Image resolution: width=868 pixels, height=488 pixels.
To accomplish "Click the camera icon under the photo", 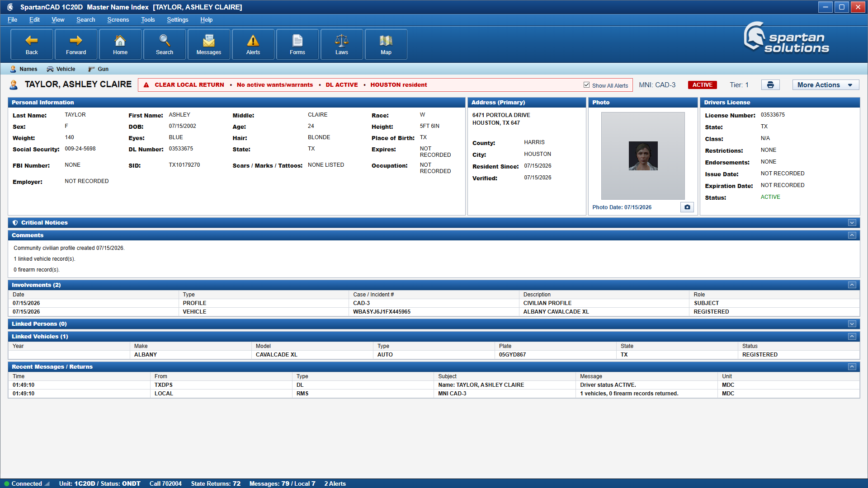I will (x=687, y=207).
